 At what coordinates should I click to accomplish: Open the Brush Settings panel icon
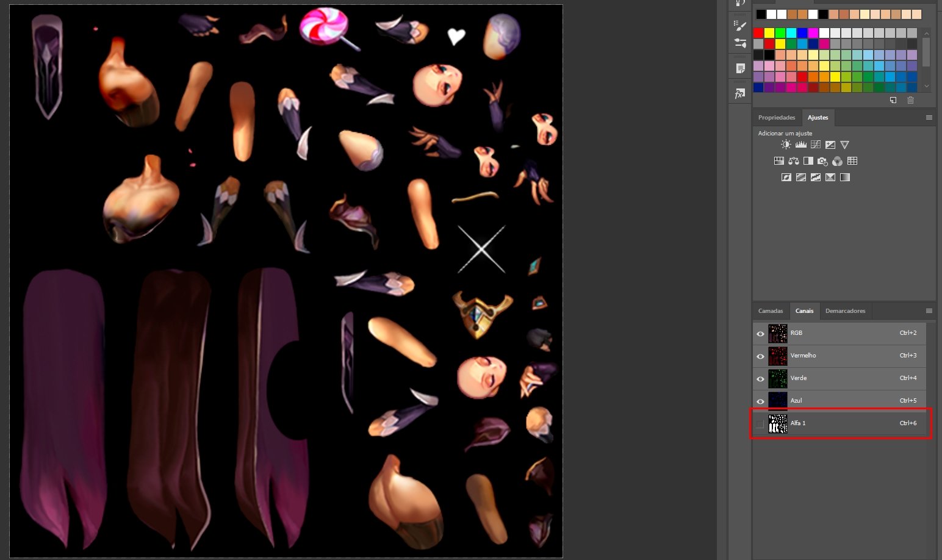(x=740, y=26)
